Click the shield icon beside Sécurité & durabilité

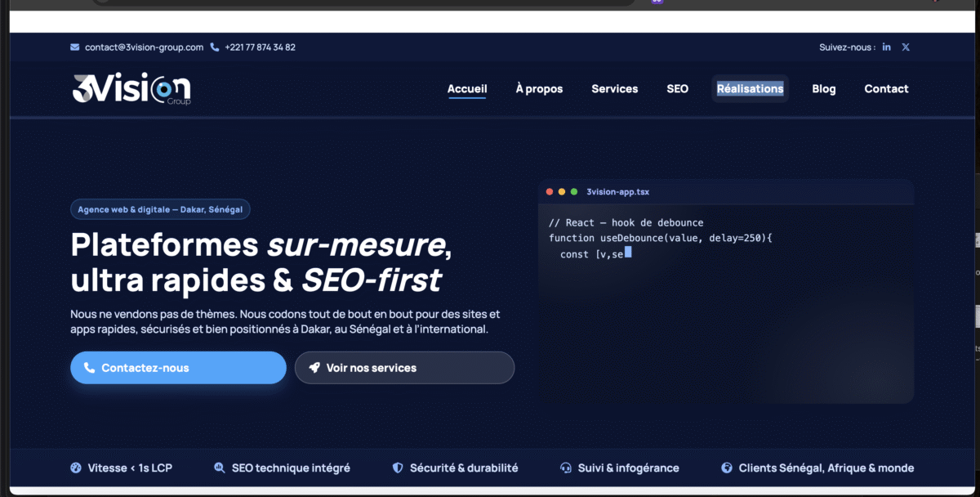(398, 468)
